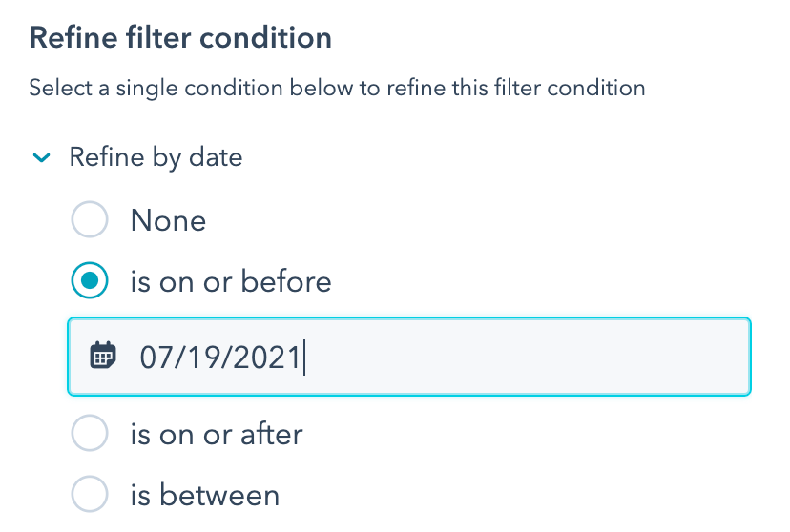The image size is (790, 532).
Task: Click the 'is on or after' label text
Action: [x=217, y=435]
